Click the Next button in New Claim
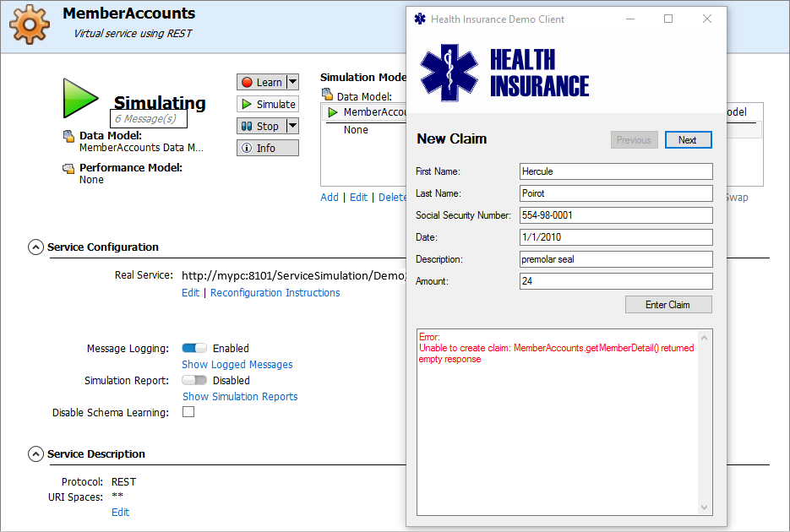 [688, 140]
